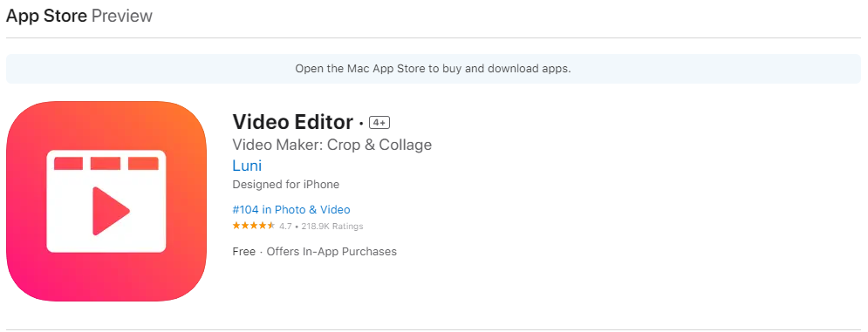Click the orange star rating row
The width and height of the screenshot is (868, 332).
click(x=254, y=226)
